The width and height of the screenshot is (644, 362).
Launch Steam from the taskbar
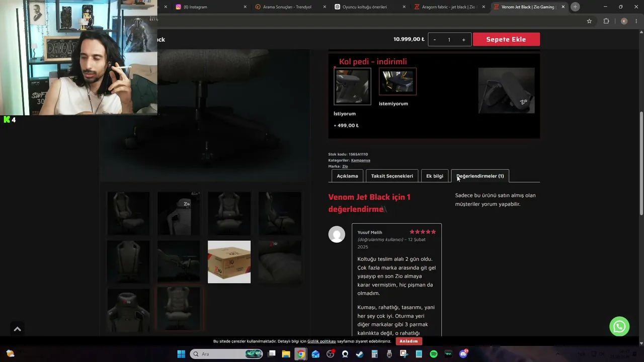click(360, 354)
